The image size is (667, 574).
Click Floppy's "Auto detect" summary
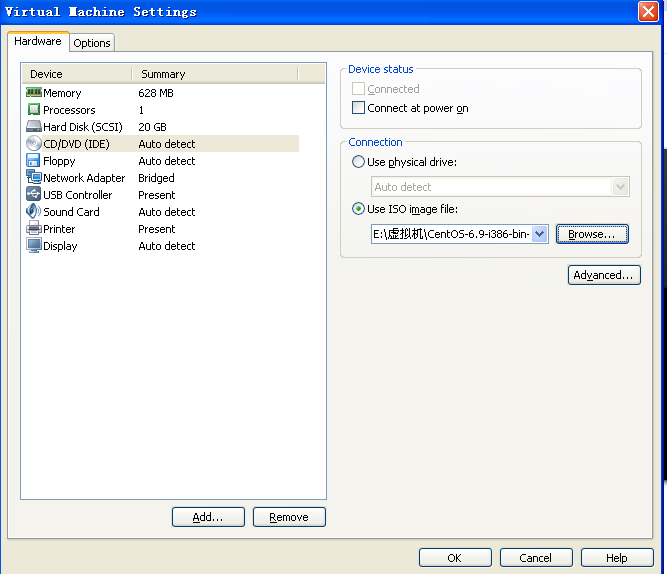pyautogui.click(x=167, y=161)
